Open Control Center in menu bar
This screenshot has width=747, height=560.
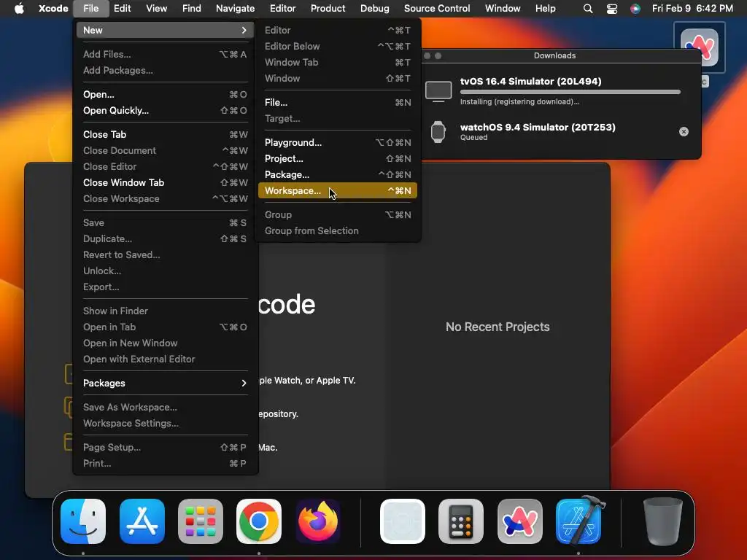click(612, 9)
